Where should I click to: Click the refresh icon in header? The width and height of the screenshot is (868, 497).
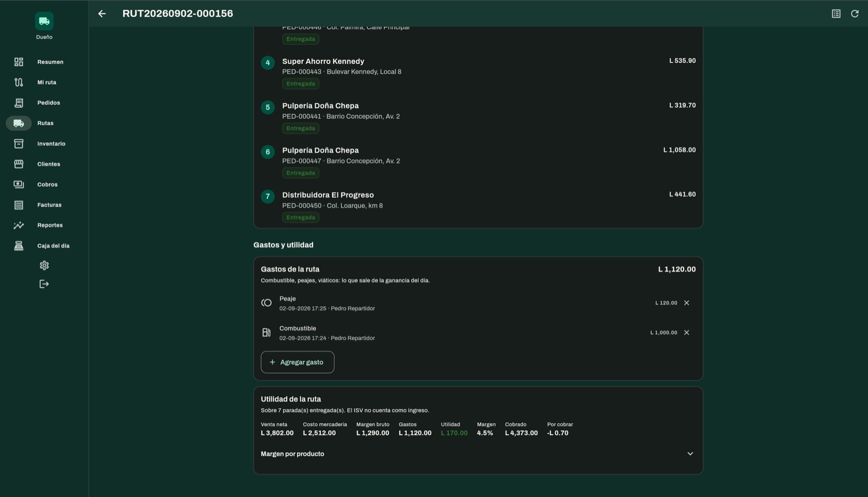coord(854,14)
